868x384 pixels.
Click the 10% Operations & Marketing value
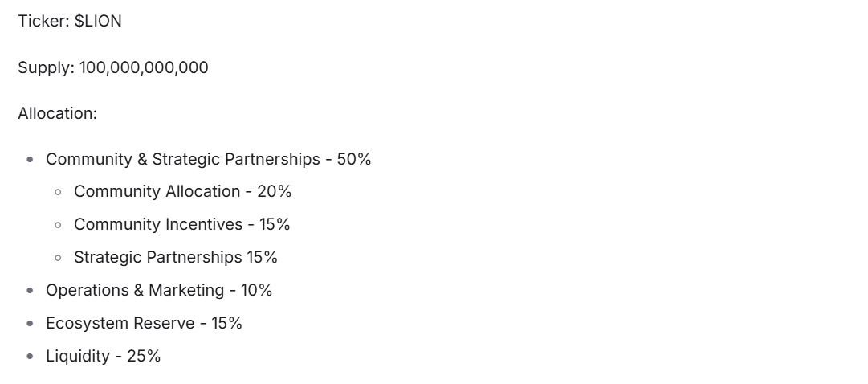click(257, 290)
